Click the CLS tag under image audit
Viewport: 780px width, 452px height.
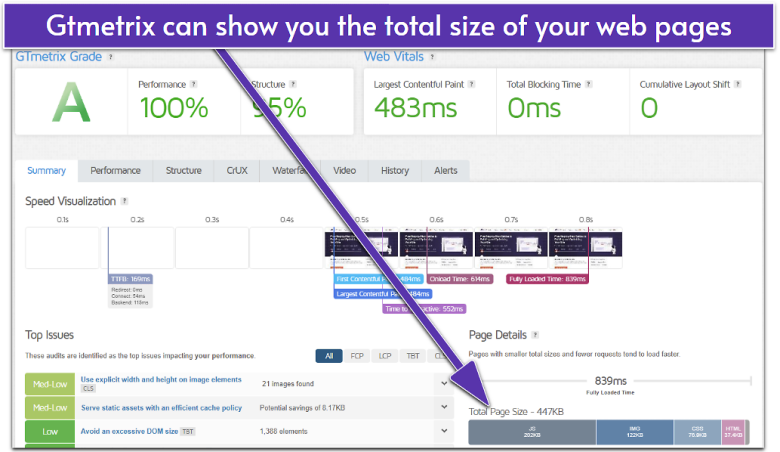pyautogui.click(x=88, y=389)
